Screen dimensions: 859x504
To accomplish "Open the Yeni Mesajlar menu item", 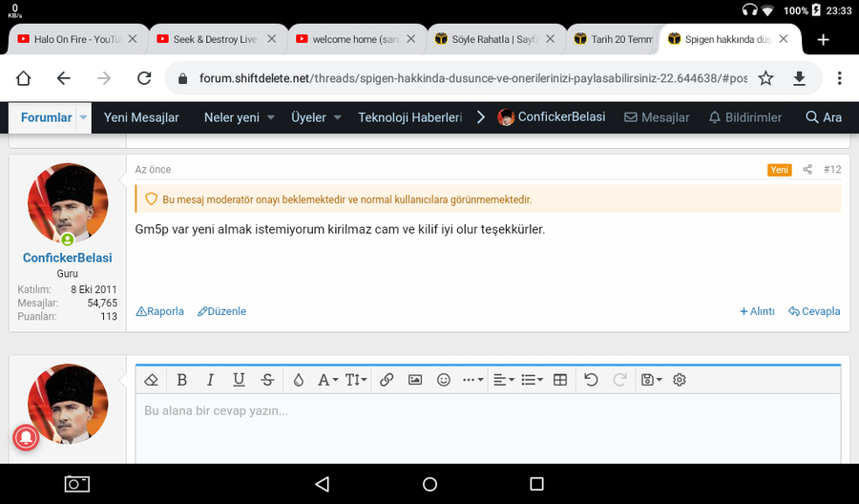I will (141, 117).
